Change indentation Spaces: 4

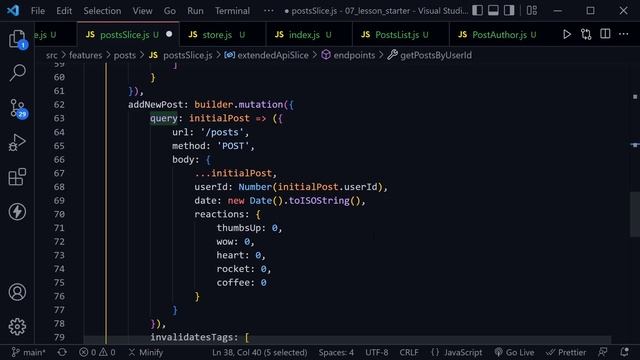pos(336,352)
